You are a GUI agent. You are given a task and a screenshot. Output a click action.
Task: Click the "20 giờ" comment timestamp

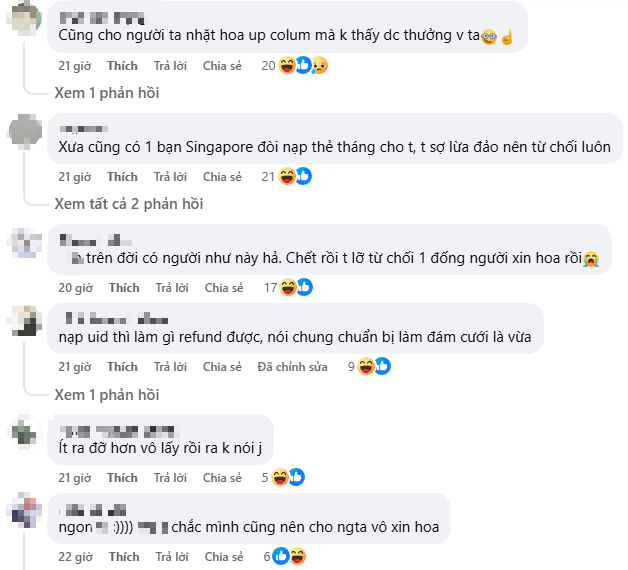74,288
